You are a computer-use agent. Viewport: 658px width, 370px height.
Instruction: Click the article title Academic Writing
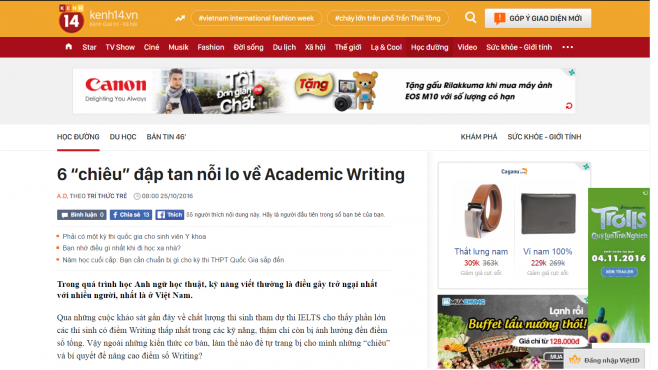coord(231,175)
